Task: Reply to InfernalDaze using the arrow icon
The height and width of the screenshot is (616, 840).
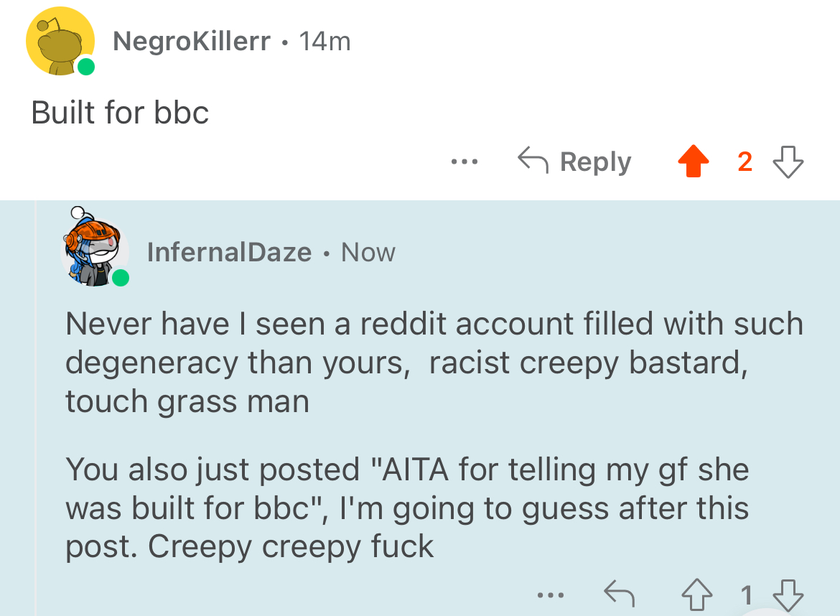Action: 620,594
